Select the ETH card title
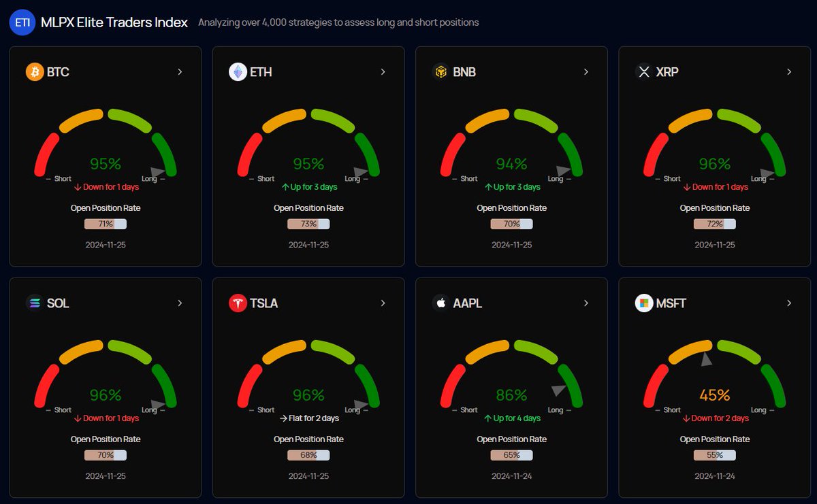This screenshot has height=504, width=817. click(261, 71)
